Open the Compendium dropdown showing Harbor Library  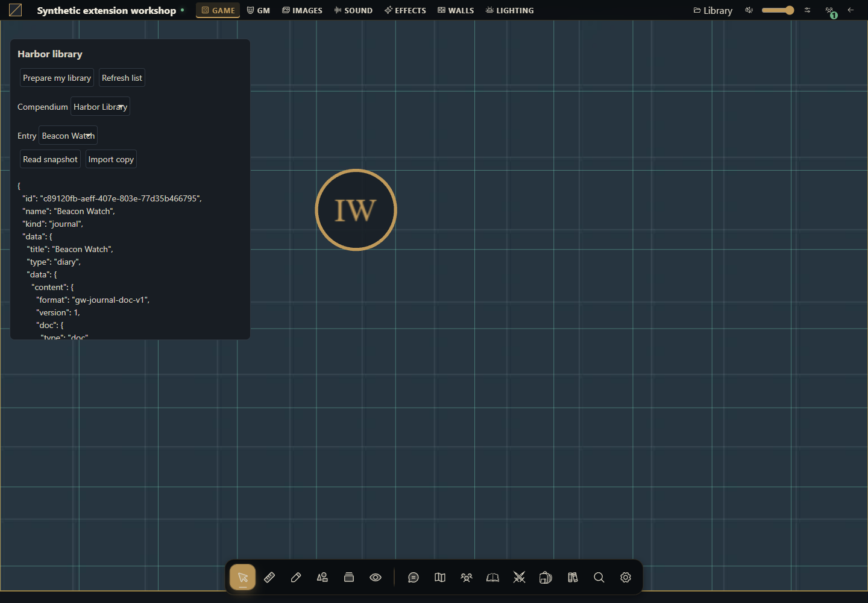click(101, 107)
